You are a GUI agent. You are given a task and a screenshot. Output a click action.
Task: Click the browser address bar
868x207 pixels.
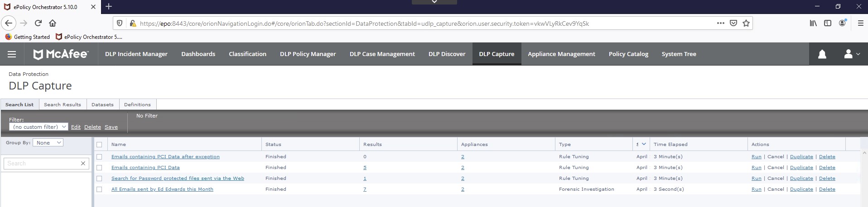tap(426, 23)
